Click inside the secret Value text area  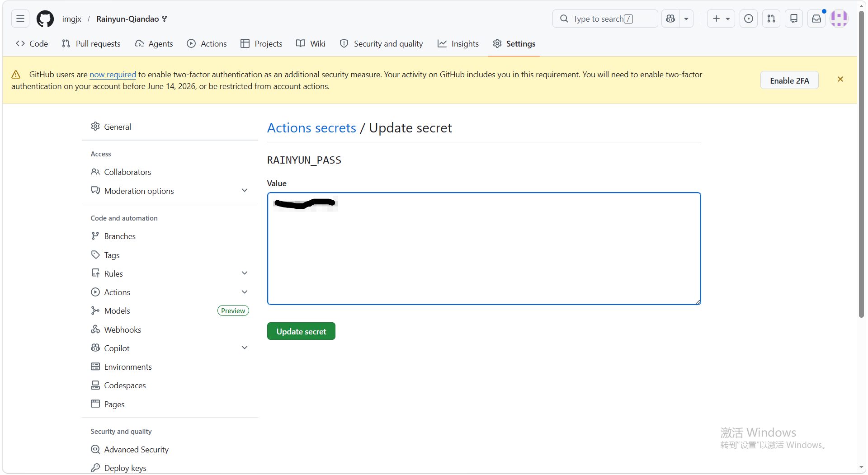pos(484,249)
